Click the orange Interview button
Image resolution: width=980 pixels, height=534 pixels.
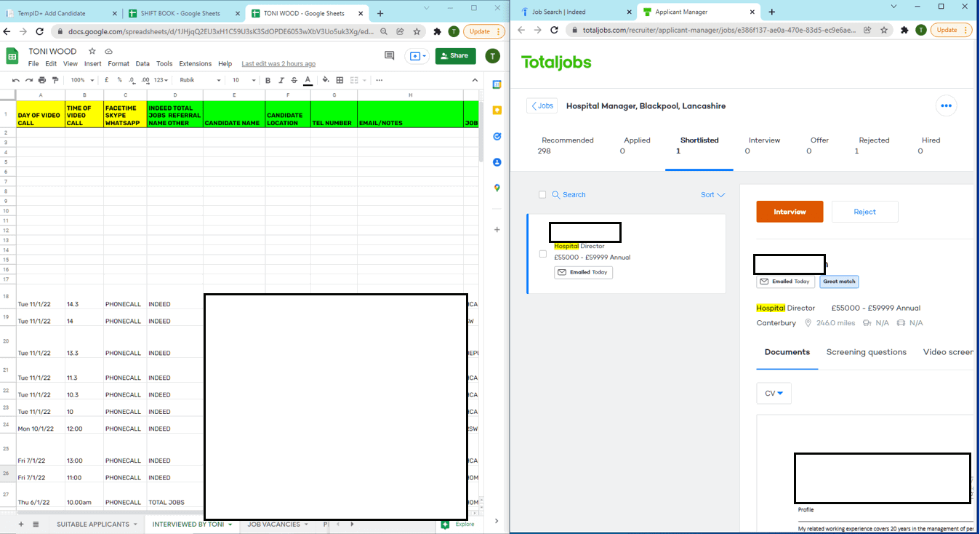(x=790, y=212)
